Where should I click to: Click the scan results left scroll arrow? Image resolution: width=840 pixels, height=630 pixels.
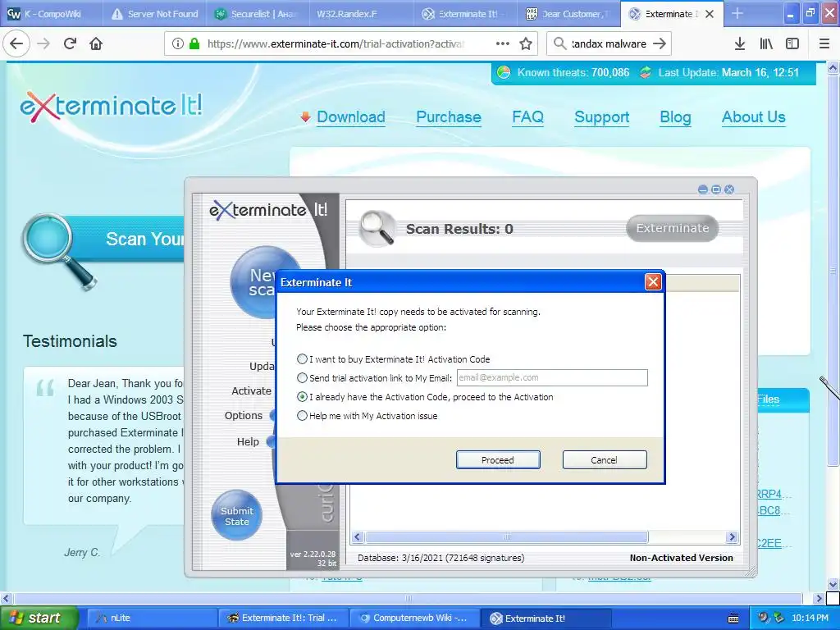coord(358,536)
